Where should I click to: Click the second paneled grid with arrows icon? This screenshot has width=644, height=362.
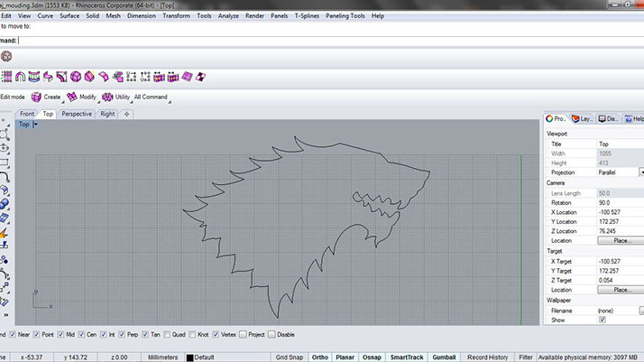[x=173, y=77]
